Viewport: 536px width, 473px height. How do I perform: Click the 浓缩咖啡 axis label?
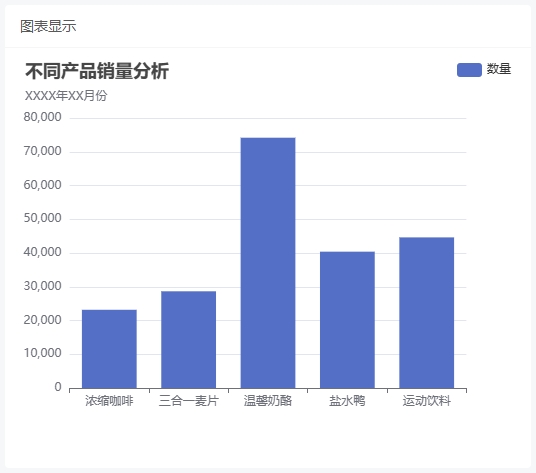click(x=109, y=401)
